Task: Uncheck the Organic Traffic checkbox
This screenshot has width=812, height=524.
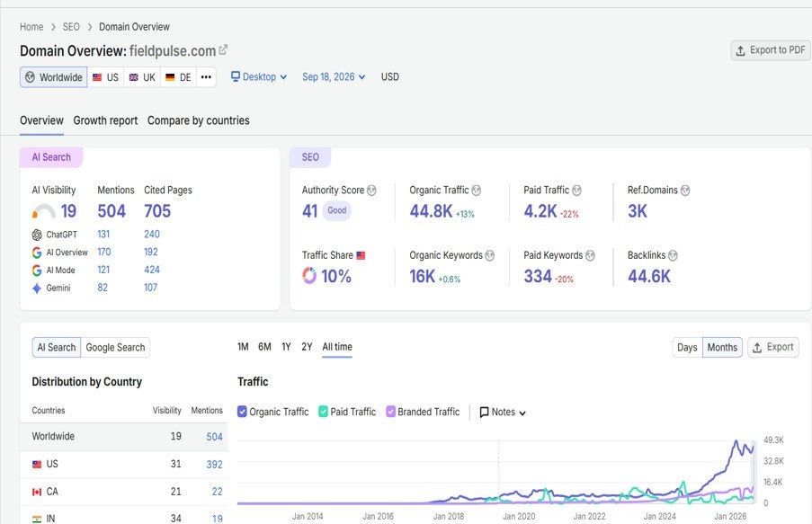Action: click(x=242, y=412)
